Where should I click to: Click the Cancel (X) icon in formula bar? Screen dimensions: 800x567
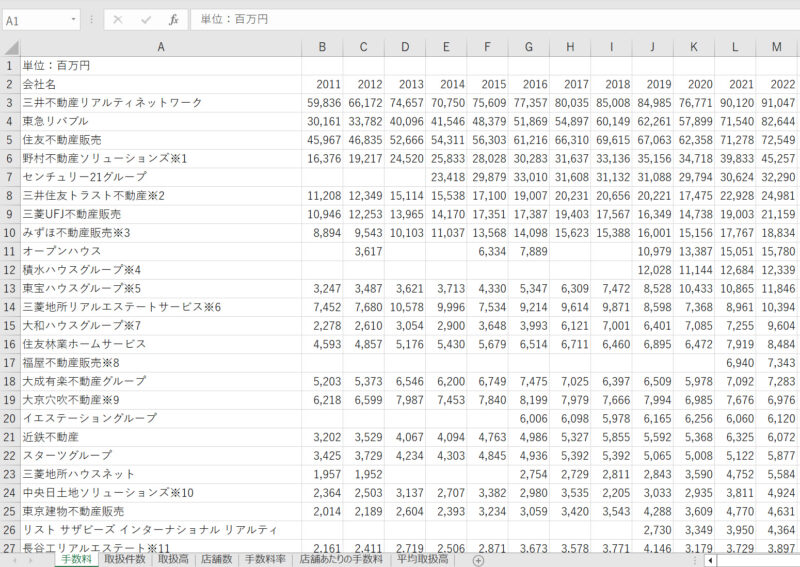click(x=118, y=19)
